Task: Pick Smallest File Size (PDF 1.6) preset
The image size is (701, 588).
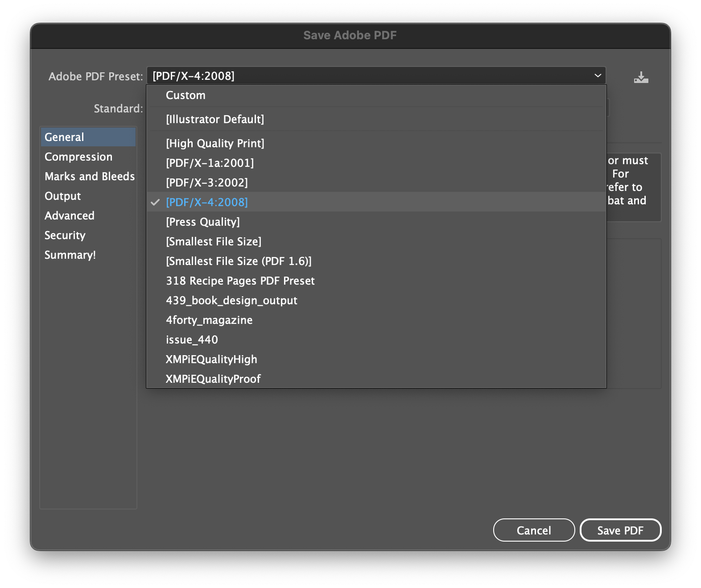Action: click(376, 261)
